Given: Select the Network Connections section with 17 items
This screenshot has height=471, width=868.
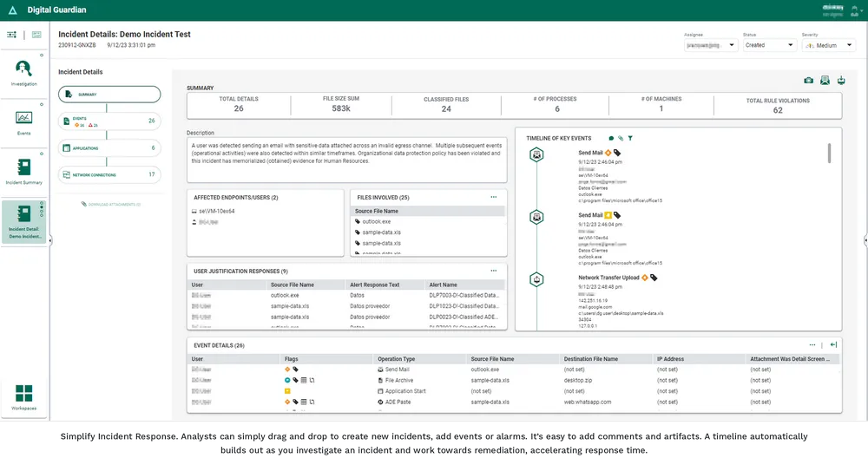Looking at the screenshot, I should (x=109, y=174).
